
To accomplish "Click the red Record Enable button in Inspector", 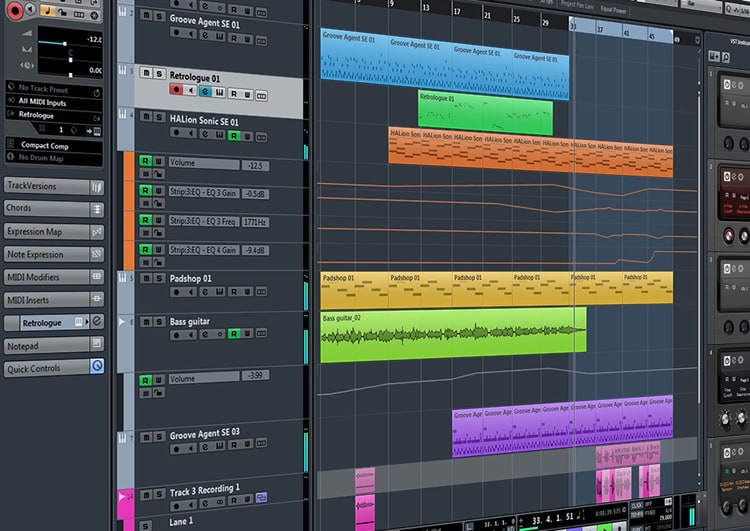I will (x=14, y=11).
